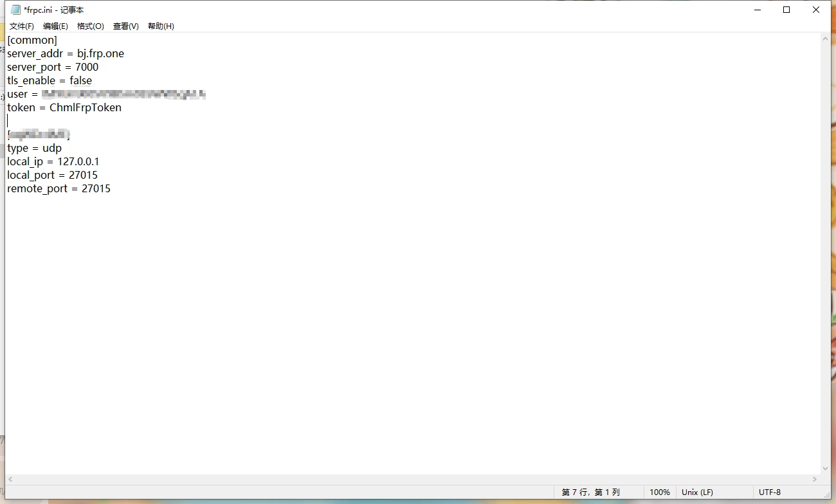Maximize the Notepad window
This screenshot has width=836, height=504.
[786, 10]
